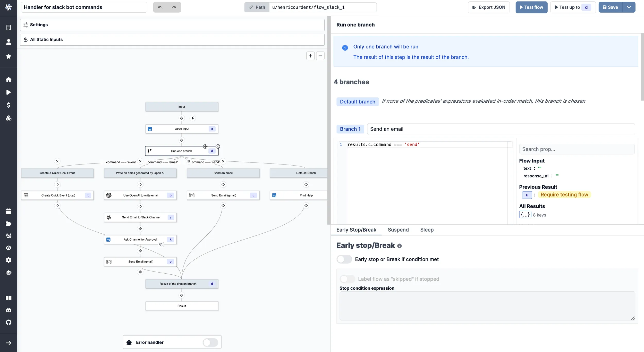Switch to the Sleep tab
The height and width of the screenshot is (352, 644).
(x=427, y=230)
